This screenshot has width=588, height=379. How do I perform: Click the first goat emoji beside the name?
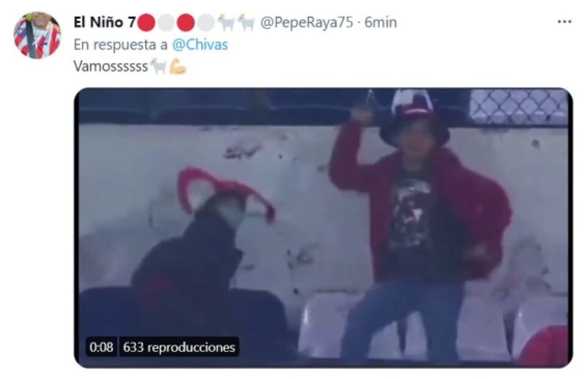[226, 23]
